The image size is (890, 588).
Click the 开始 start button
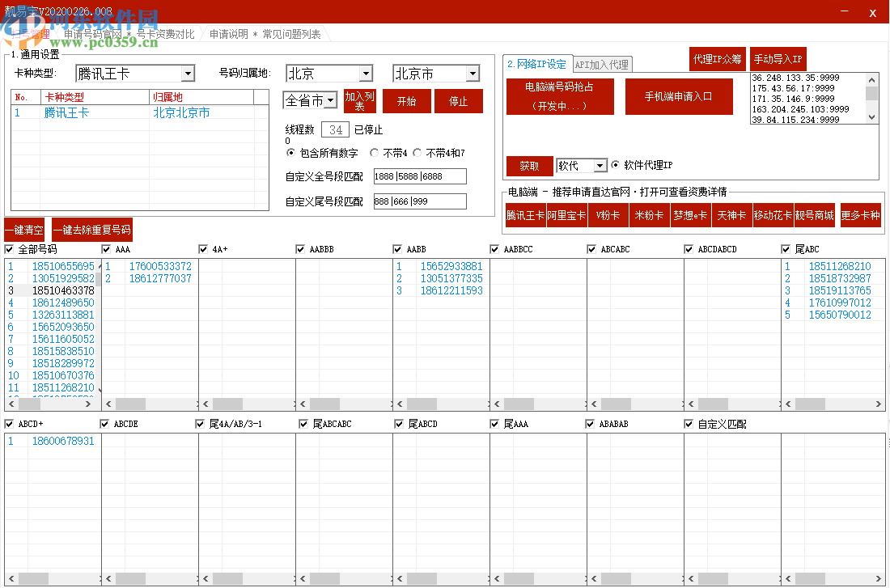pos(406,101)
